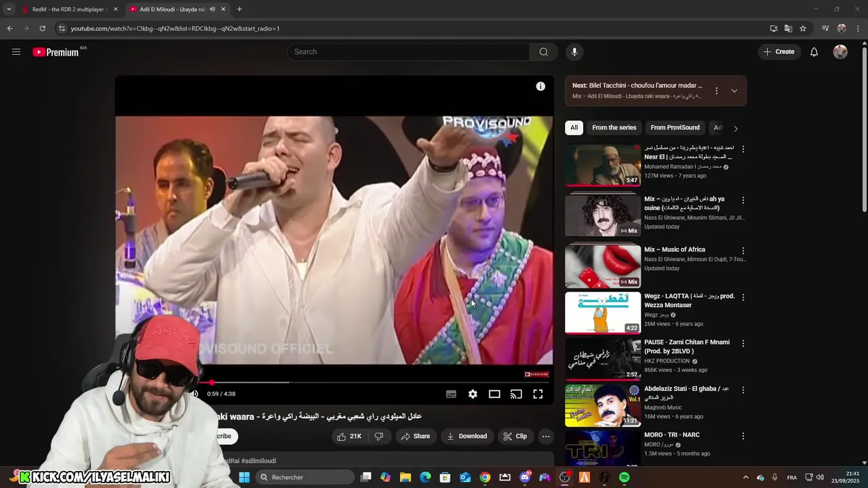Open options for Mohamed Ramadan video

coord(743,149)
